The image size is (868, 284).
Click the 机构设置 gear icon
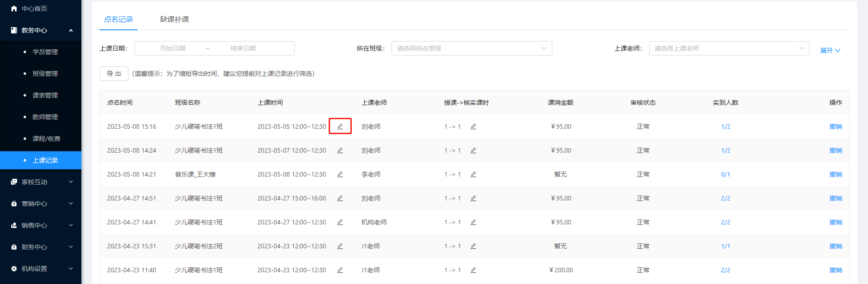click(x=14, y=269)
